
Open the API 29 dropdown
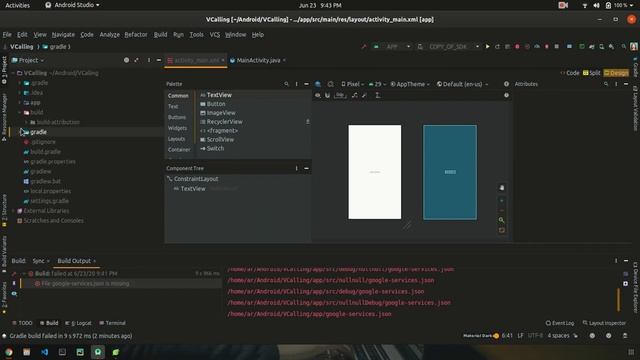click(x=377, y=84)
